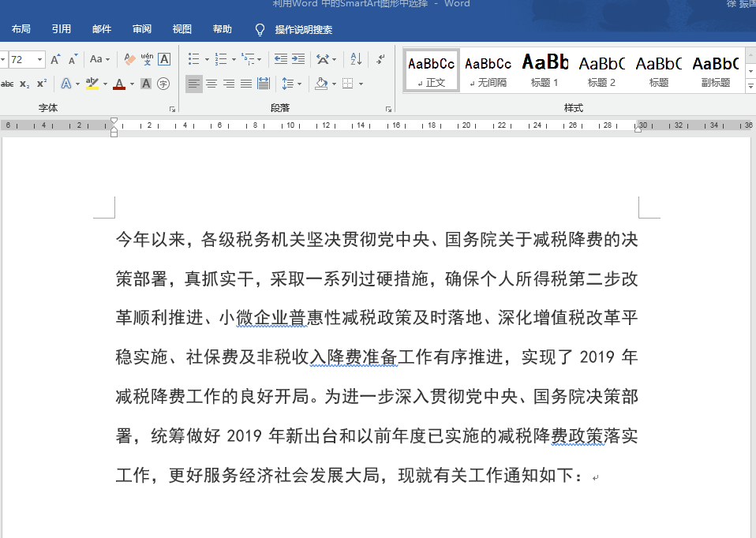
Task: Apply the 标题 1 (Heading 1) style
Action: [545, 71]
